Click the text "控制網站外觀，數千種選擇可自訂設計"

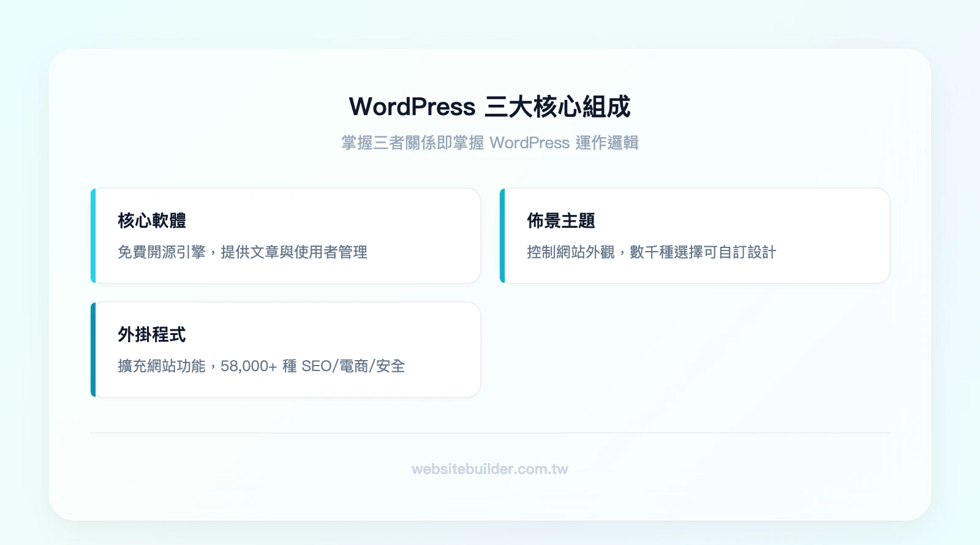click(652, 252)
